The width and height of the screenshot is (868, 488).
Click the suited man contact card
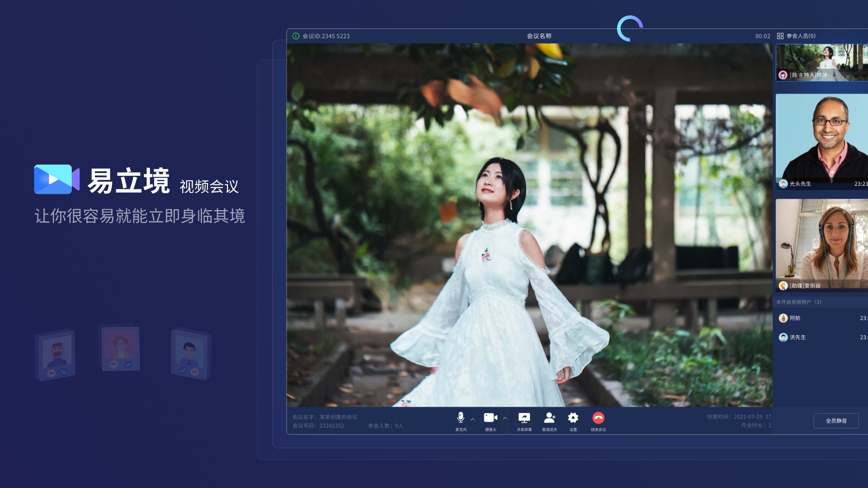(190, 354)
